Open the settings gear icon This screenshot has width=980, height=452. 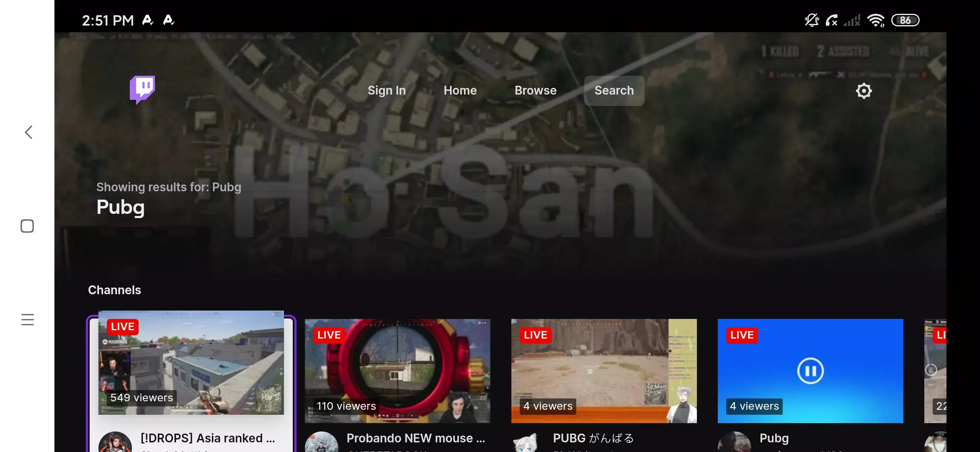(x=863, y=90)
